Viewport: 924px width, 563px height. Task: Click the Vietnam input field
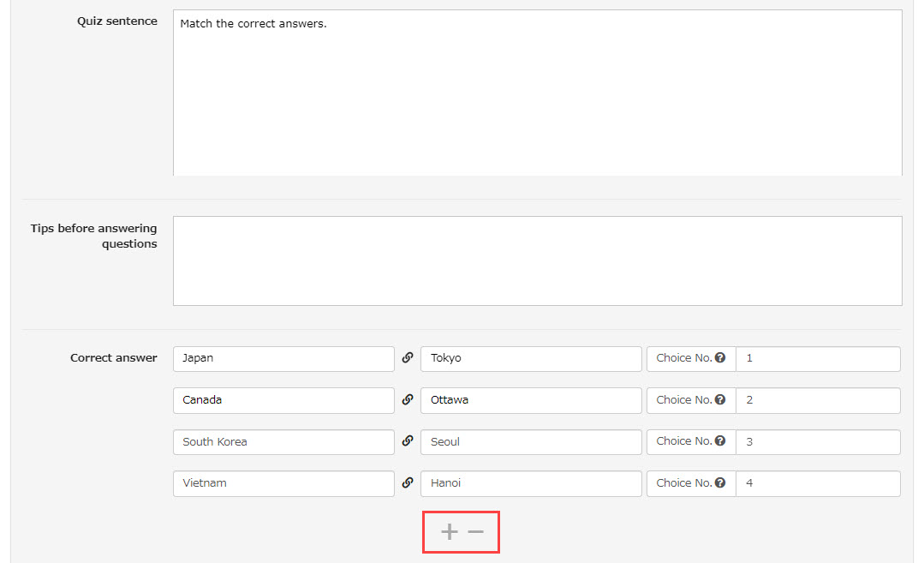[x=283, y=483]
